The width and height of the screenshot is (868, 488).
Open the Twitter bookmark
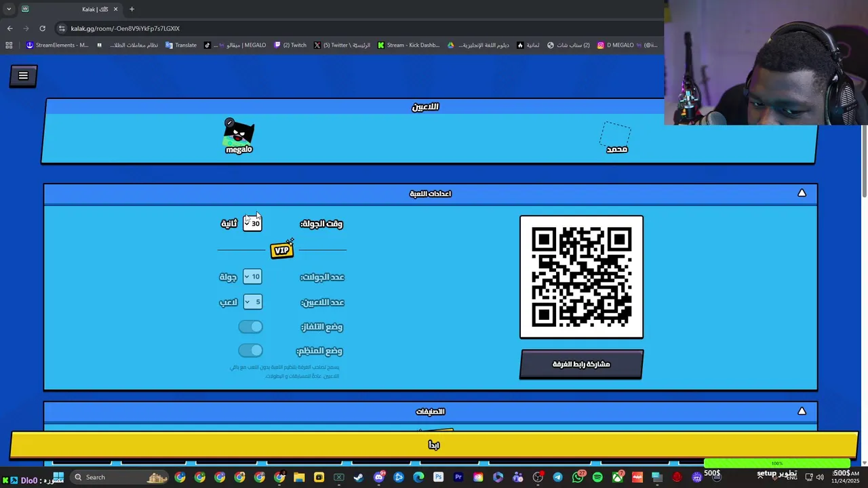(342, 45)
